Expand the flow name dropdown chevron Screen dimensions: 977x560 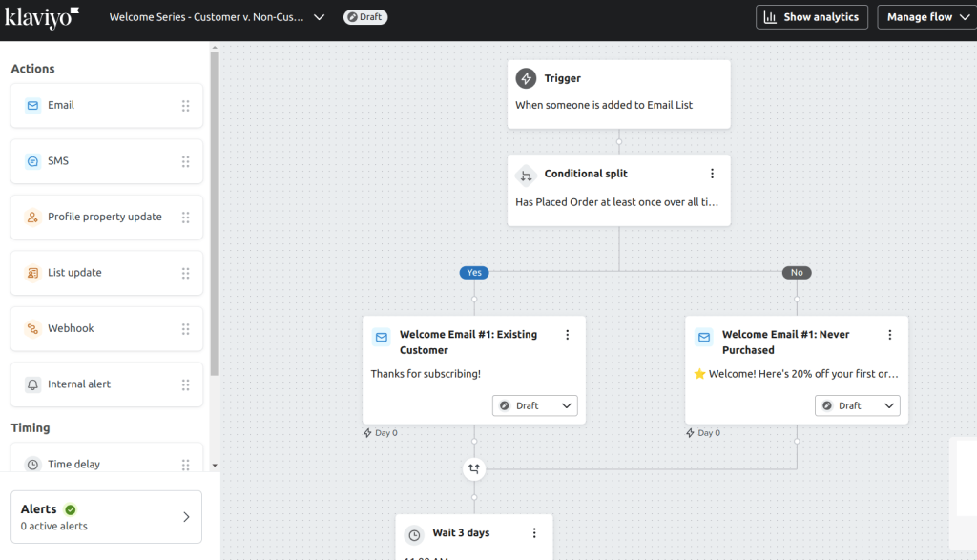click(x=319, y=17)
